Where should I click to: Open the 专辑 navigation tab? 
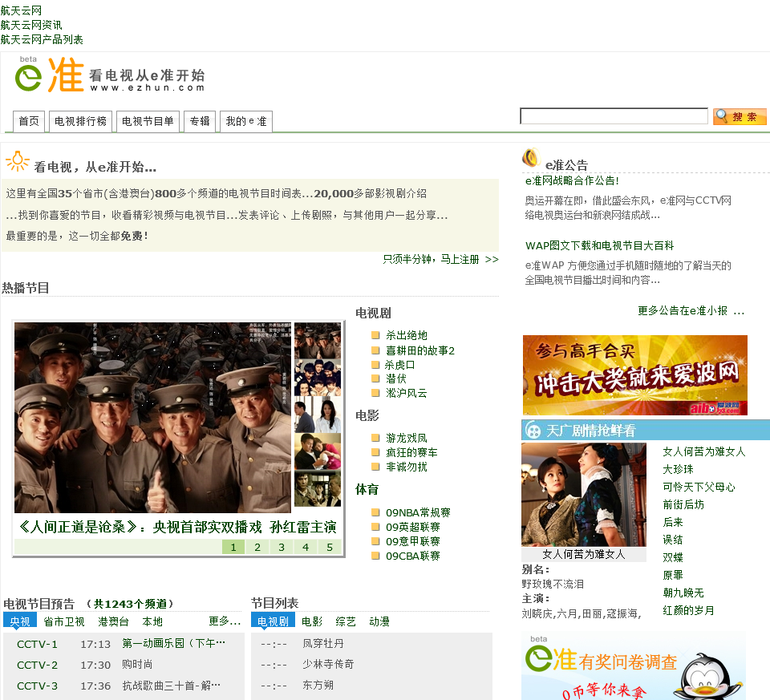pyautogui.click(x=200, y=121)
